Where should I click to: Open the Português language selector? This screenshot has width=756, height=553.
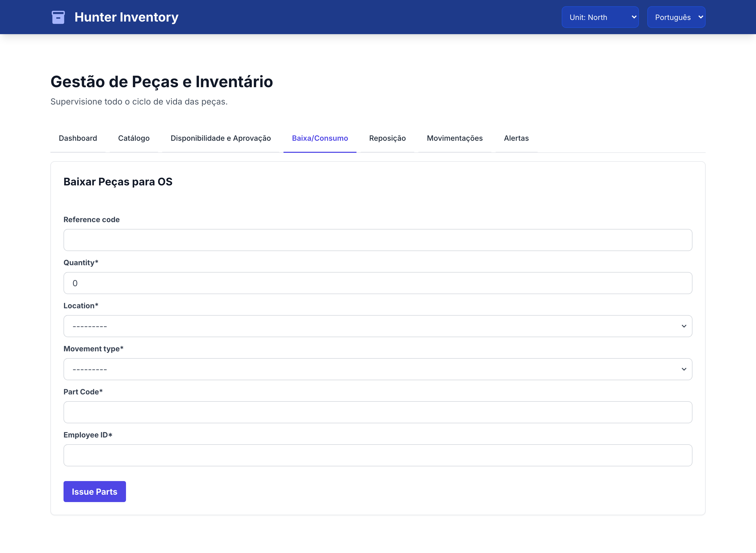(676, 17)
